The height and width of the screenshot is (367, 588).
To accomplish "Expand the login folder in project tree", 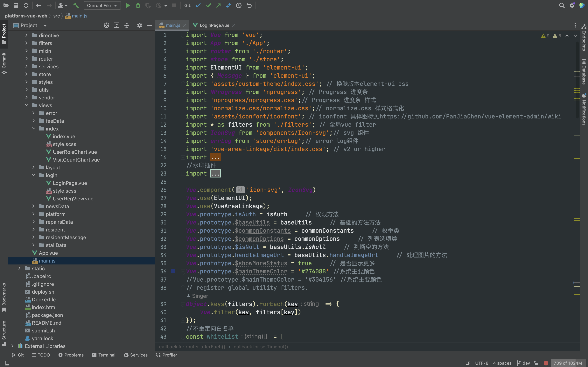I will (34, 175).
